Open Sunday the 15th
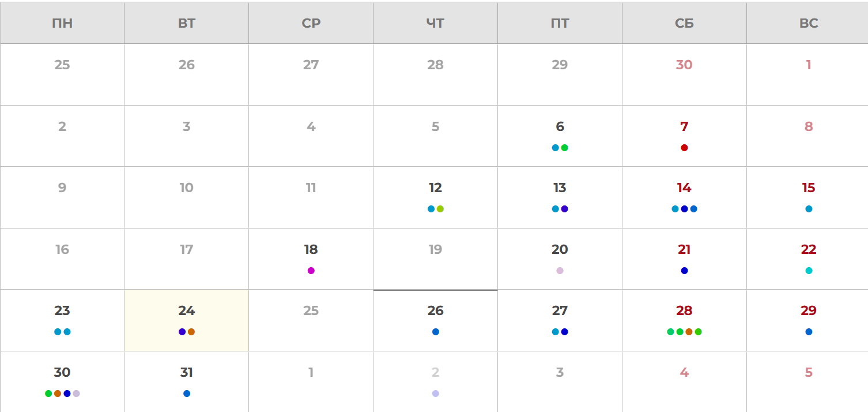 (x=809, y=197)
